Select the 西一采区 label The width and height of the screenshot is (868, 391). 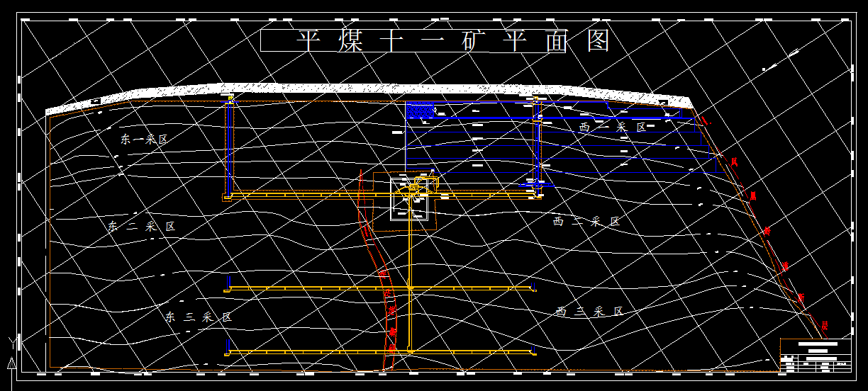pyautogui.click(x=613, y=127)
